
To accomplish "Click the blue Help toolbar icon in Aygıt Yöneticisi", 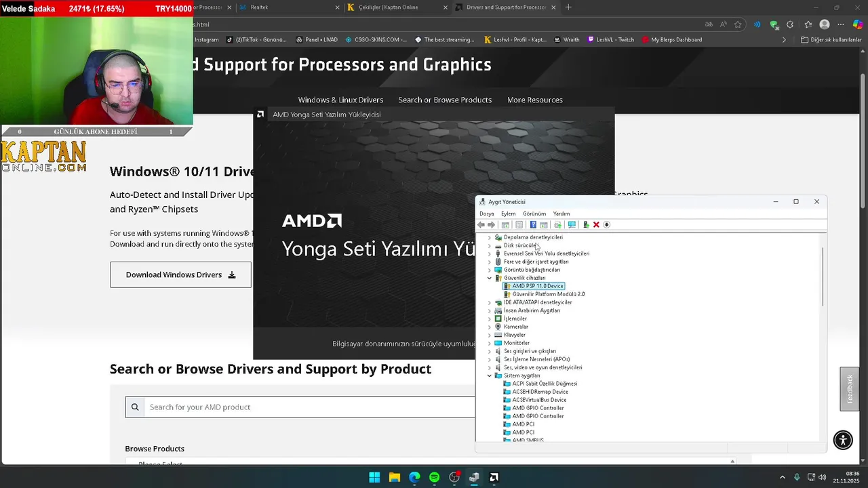I will pos(533,224).
